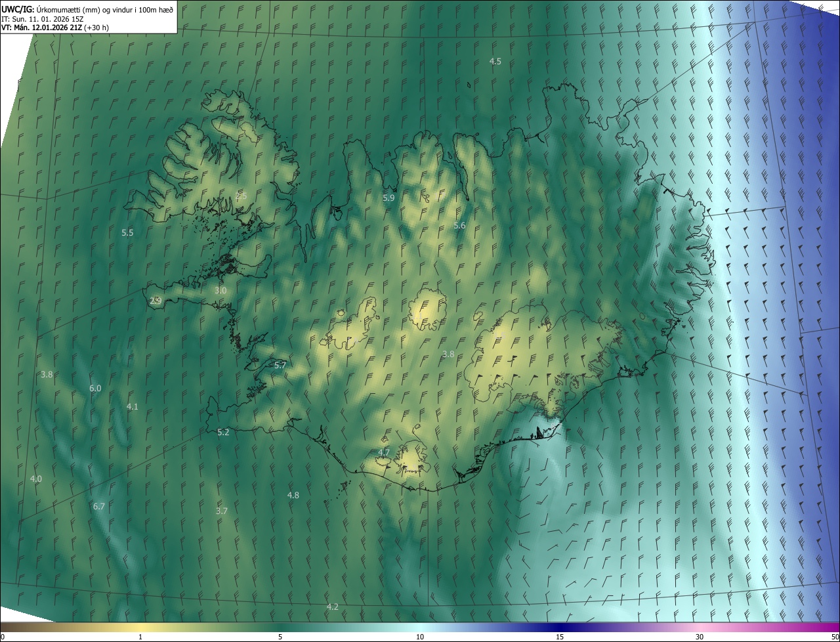This screenshot has width=840, height=642.
Task: Click the 3.7 value label on the map
Action: click(x=222, y=510)
